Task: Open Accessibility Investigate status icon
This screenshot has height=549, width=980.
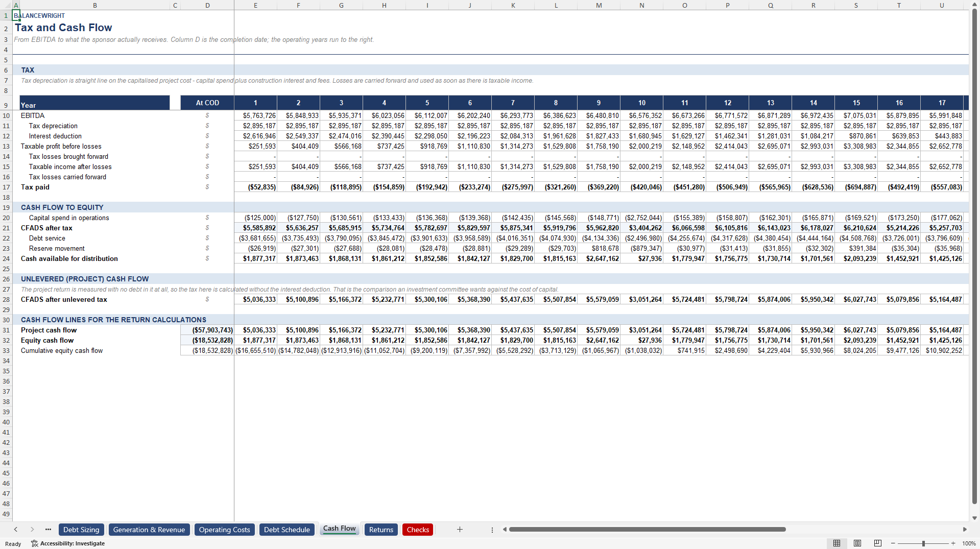Action: click(x=68, y=543)
